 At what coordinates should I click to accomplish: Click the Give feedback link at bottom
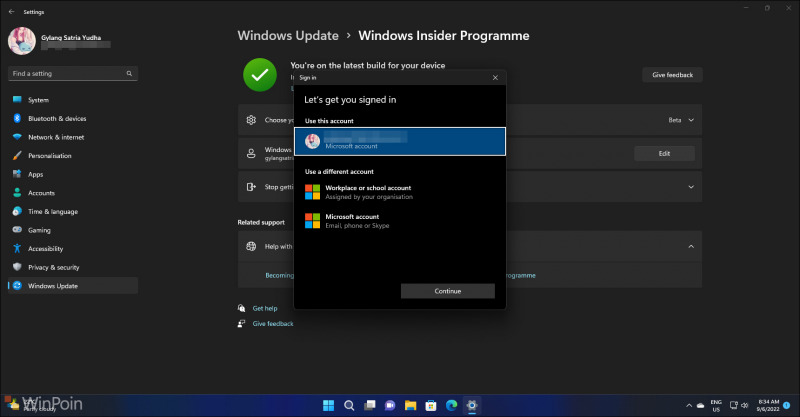(273, 324)
